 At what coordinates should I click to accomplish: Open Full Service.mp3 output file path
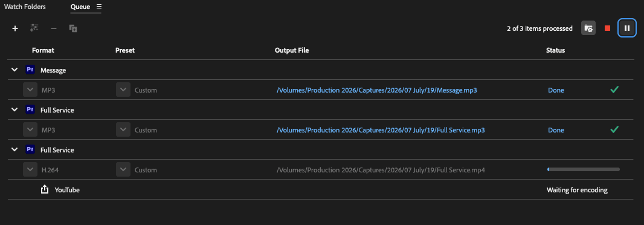tap(381, 130)
